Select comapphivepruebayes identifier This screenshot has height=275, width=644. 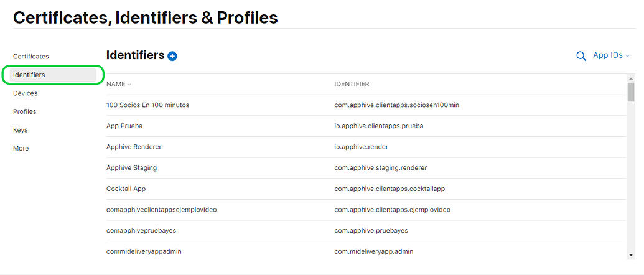pyautogui.click(x=365, y=231)
